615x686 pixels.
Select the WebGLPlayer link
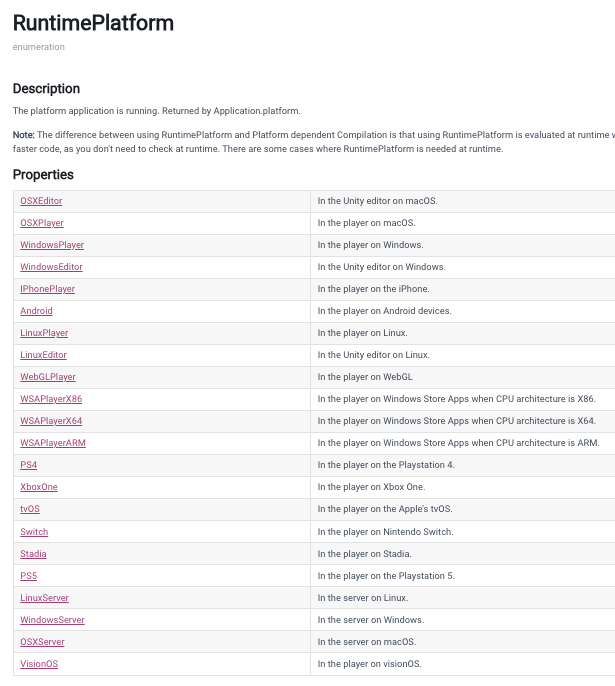pyautogui.click(x=48, y=377)
